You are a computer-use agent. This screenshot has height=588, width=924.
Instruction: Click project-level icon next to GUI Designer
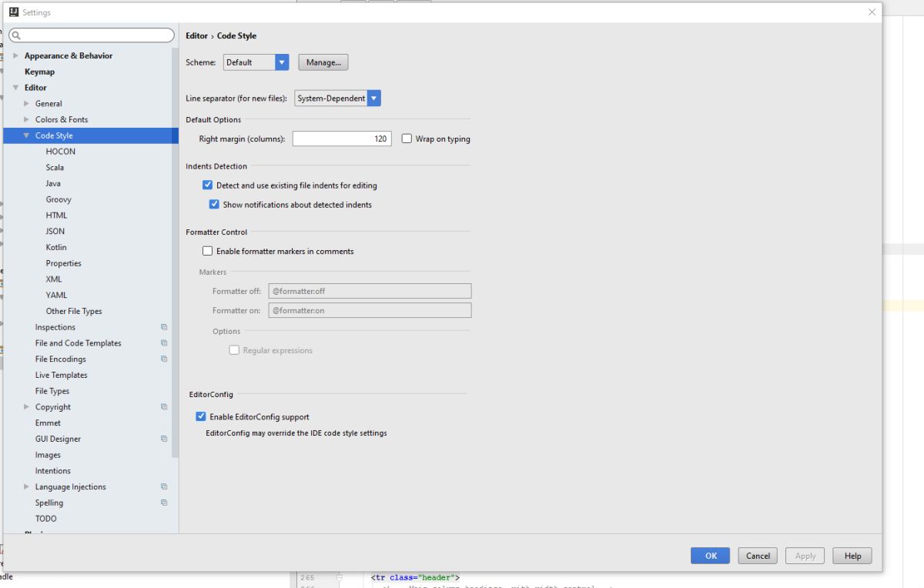[x=164, y=439]
